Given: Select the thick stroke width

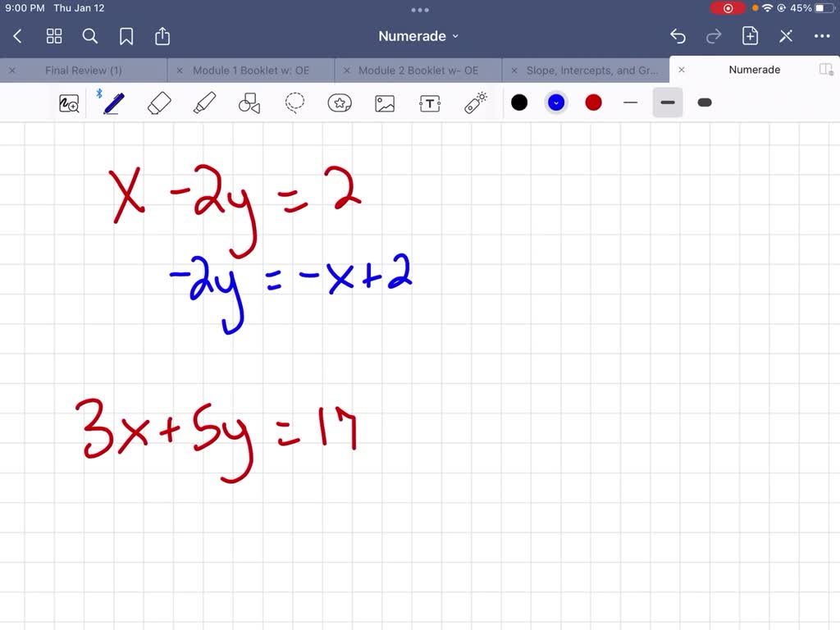Looking at the screenshot, I should pyautogui.click(x=704, y=103).
